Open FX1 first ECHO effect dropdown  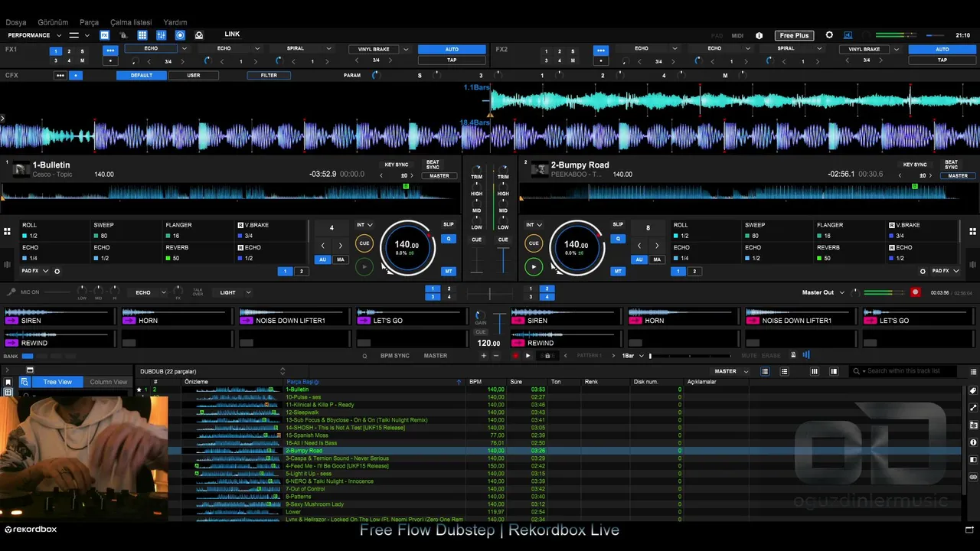tap(184, 48)
